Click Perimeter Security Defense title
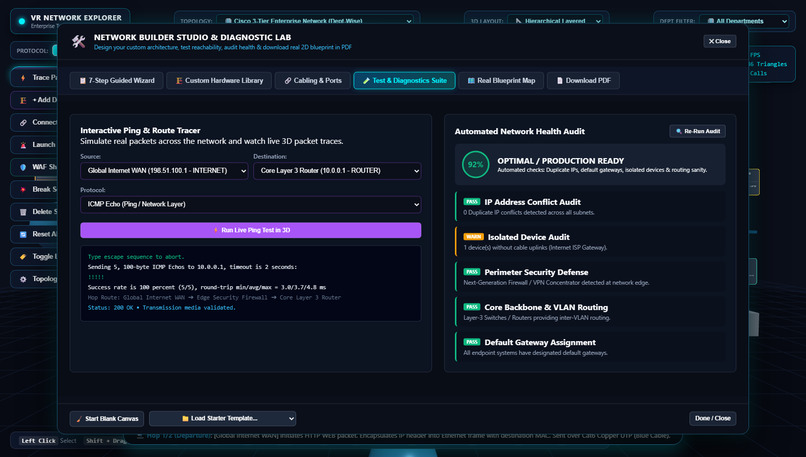Viewport: 806px width, 457px height. [x=536, y=272]
